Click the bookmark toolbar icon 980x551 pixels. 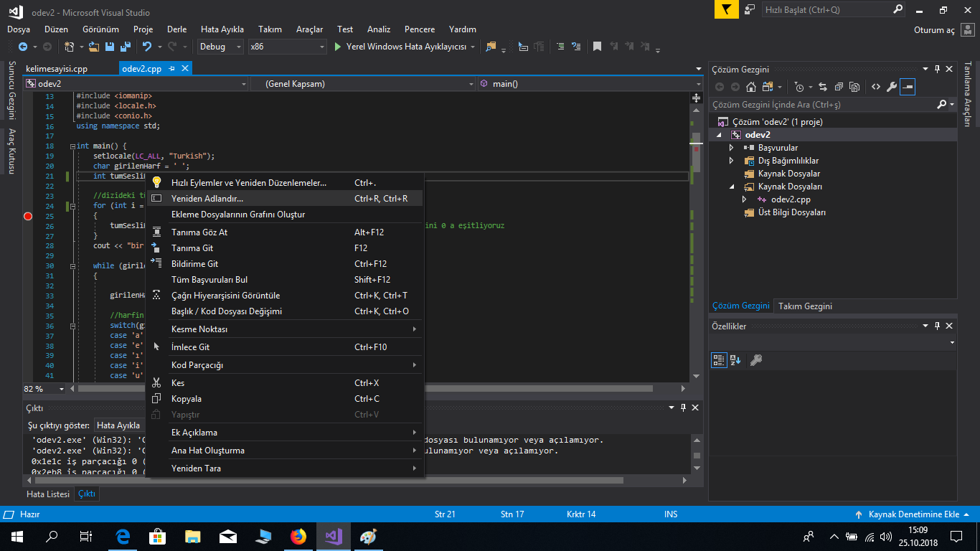597,47
